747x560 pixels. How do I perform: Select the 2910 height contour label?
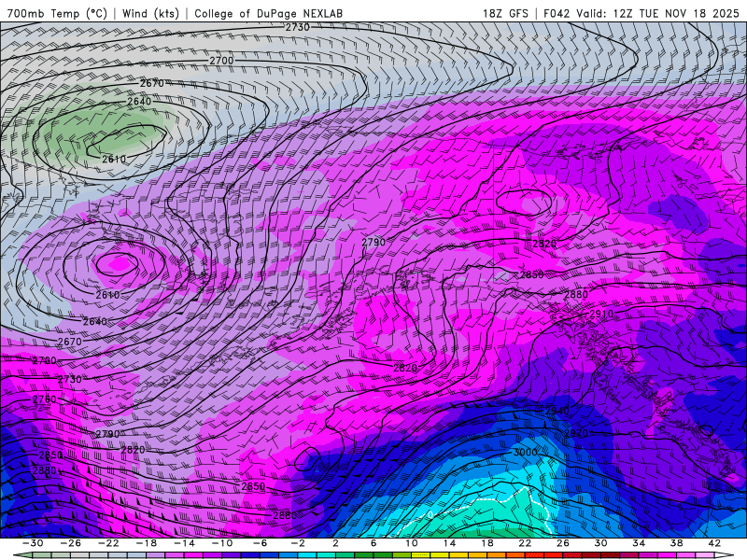(x=601, y=315)
